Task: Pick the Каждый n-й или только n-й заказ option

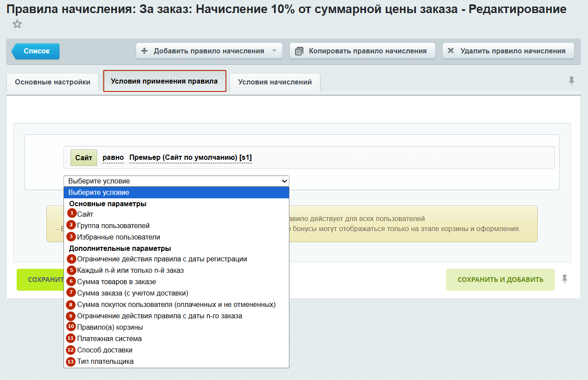Action: click(x=130, y=271)
